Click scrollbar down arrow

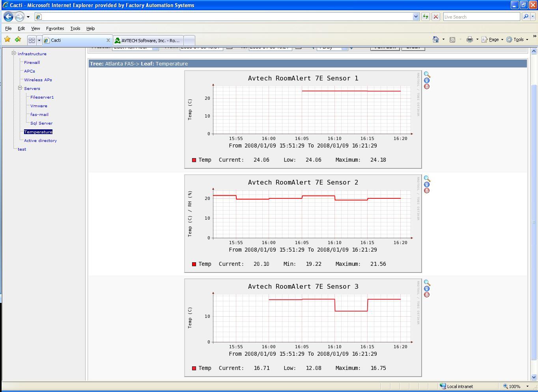pos(534,377)
